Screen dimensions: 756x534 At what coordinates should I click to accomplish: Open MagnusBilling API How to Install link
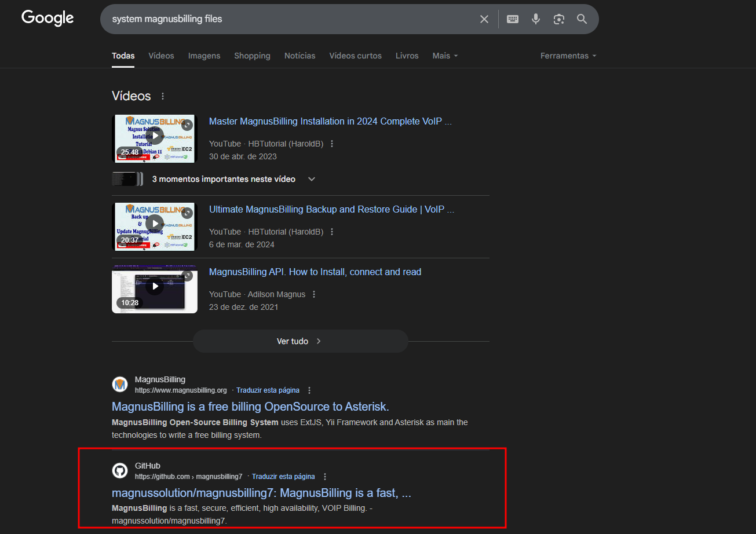point(315,272)
